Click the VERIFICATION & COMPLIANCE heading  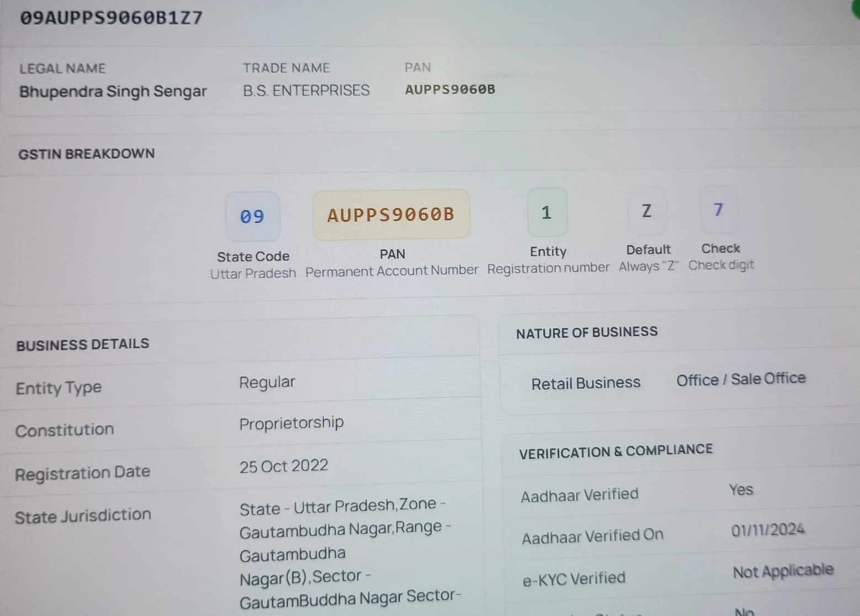[616, 452]
